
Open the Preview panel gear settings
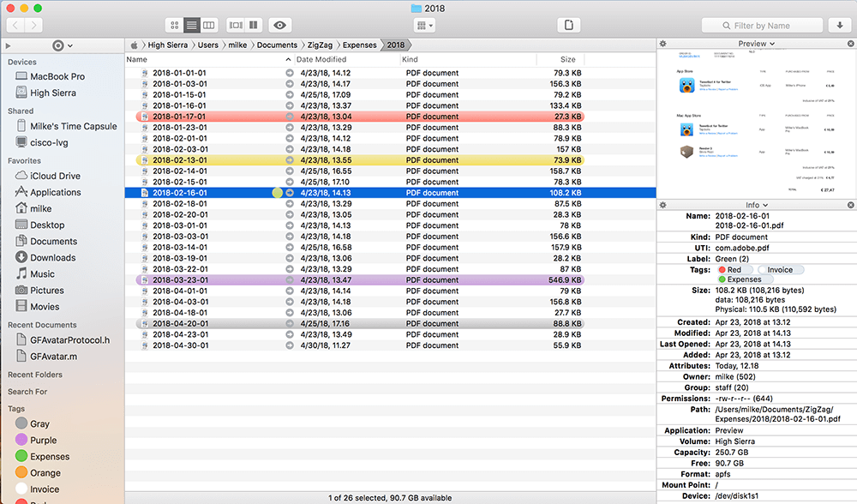[663, 44]
